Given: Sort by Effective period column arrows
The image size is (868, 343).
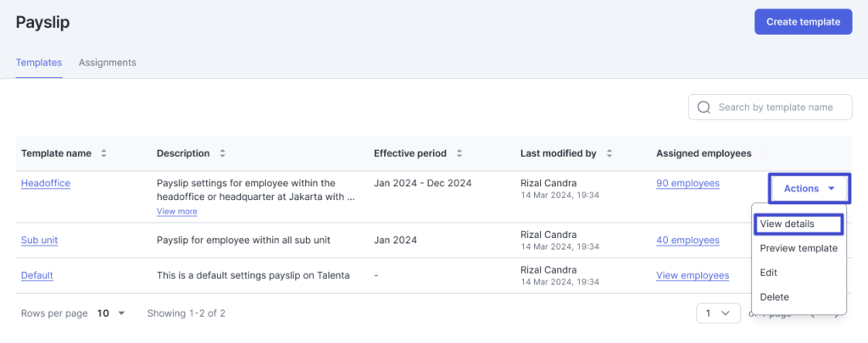Looking at the screenshot, I should pyautogui.click(x=459, y=153).
